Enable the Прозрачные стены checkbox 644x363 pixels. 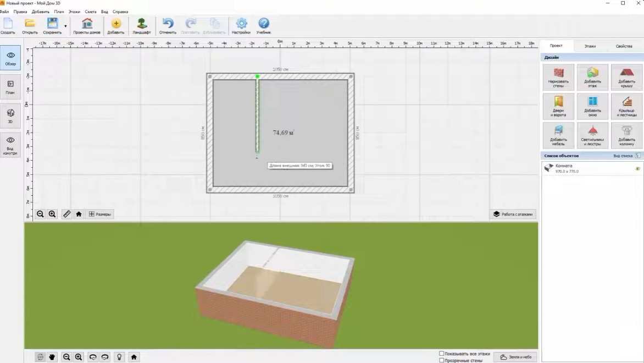442,361
